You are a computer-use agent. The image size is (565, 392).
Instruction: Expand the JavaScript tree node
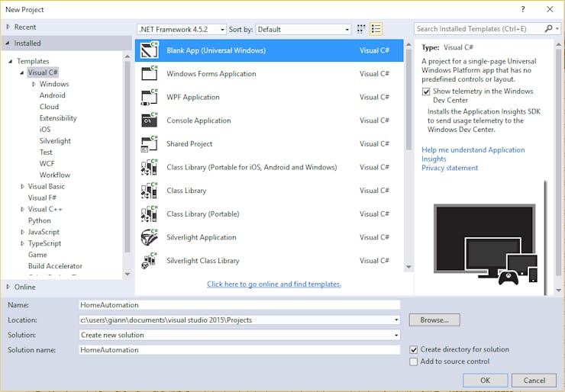click(22, 232)
